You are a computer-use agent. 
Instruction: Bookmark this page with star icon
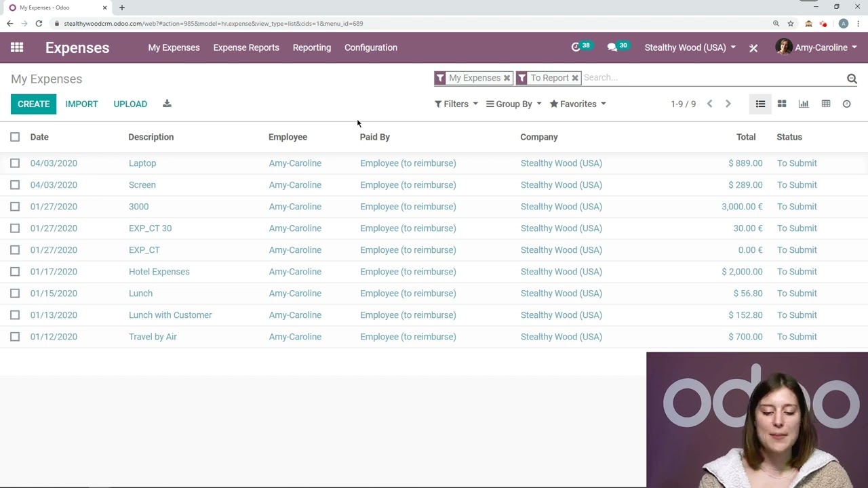pos(791,23)
